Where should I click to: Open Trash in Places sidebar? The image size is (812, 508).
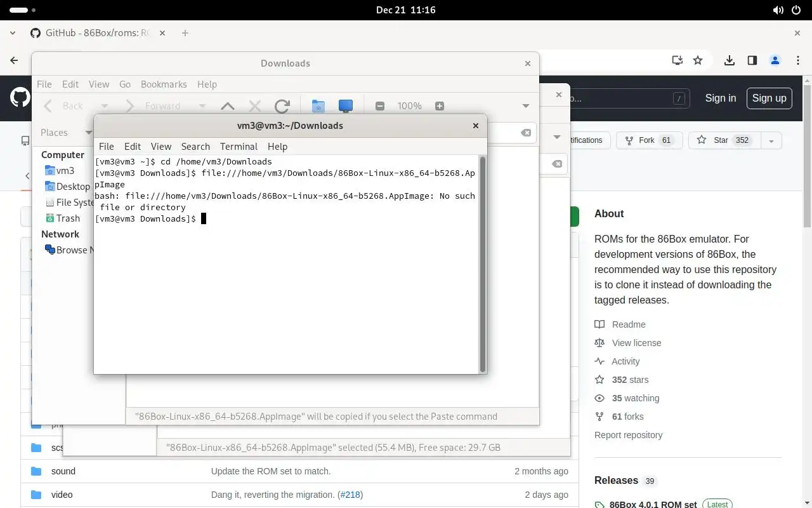pyautogui.click(x=62, y=218)
